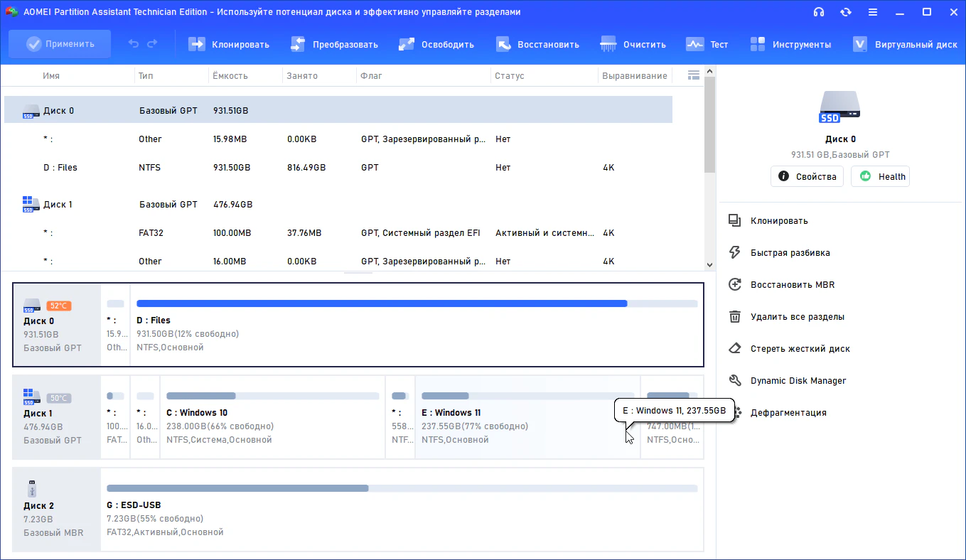Click the Apply (Применить) button
Screen dimensions: 966x560
[x=60, y=44]
